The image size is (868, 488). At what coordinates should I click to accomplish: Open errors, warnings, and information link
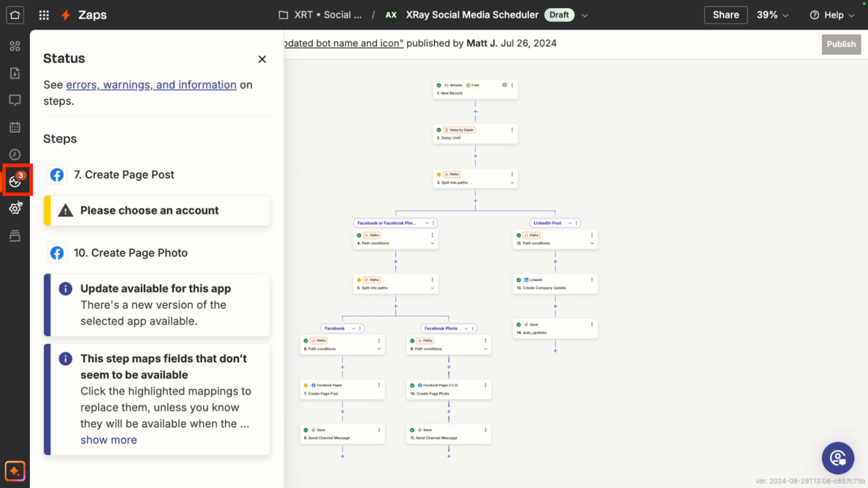click(151, 85)
